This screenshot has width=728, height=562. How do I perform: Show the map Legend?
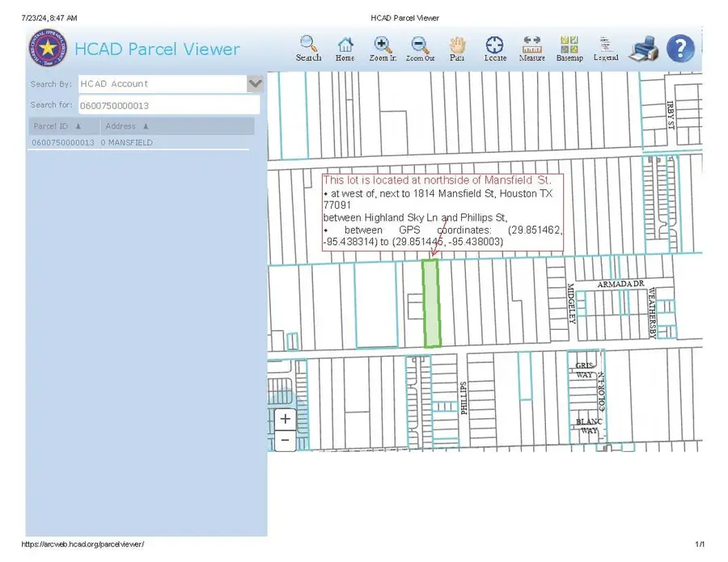coord(606,48)
